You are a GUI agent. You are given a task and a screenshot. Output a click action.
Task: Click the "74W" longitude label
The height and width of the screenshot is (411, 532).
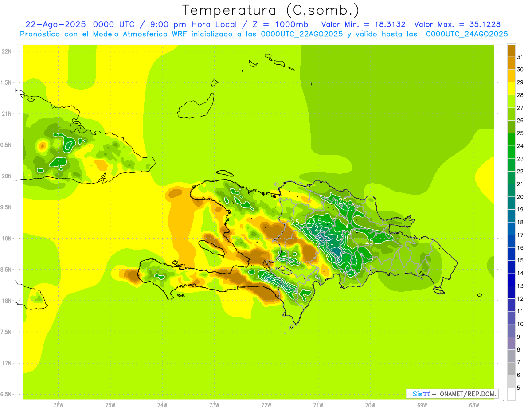click(162, 405)
